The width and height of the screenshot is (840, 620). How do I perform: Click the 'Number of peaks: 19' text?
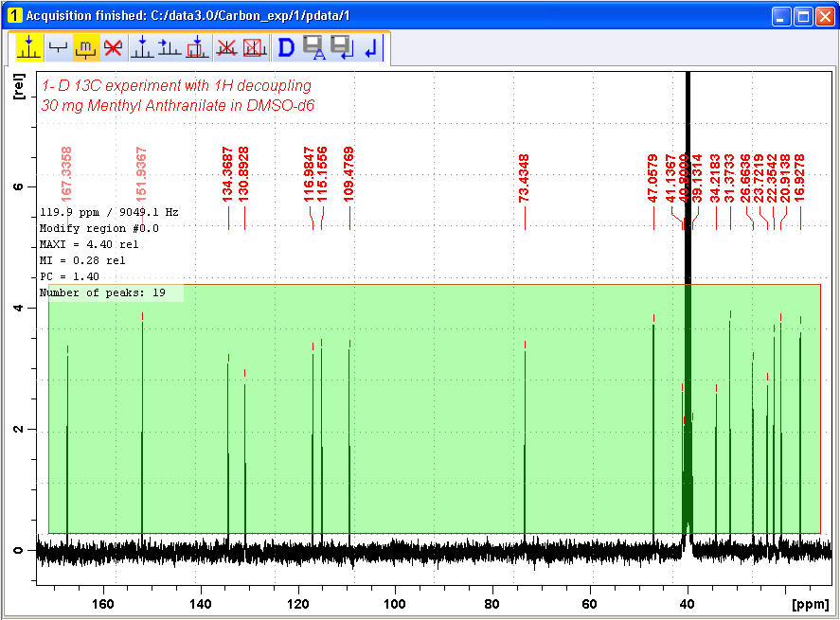coord(102,292)
